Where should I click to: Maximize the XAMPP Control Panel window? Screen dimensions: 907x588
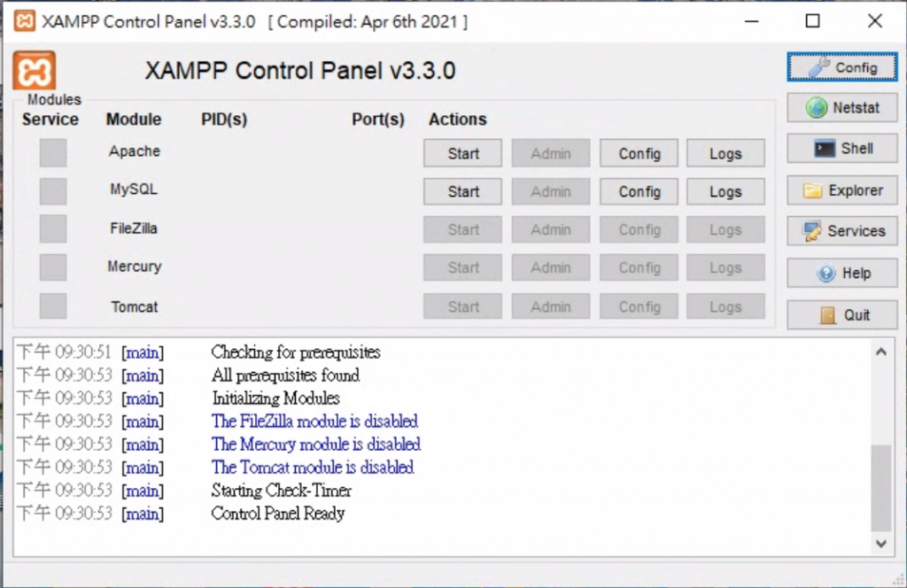coord(813,21)
